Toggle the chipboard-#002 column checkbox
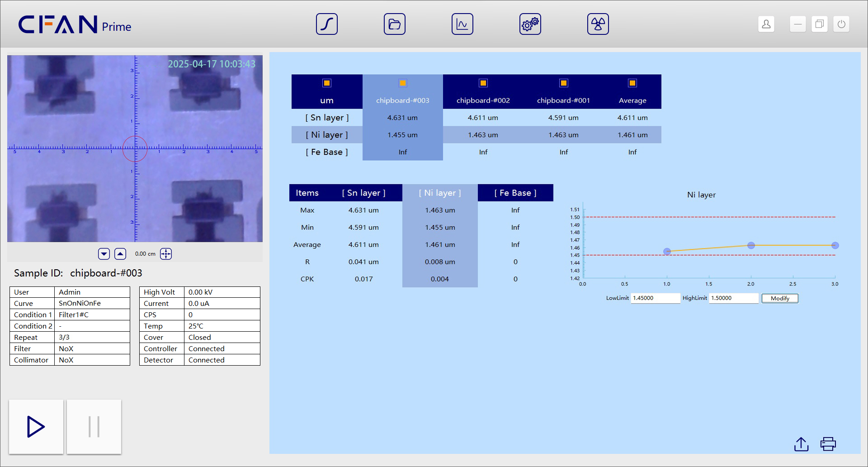 483,83
